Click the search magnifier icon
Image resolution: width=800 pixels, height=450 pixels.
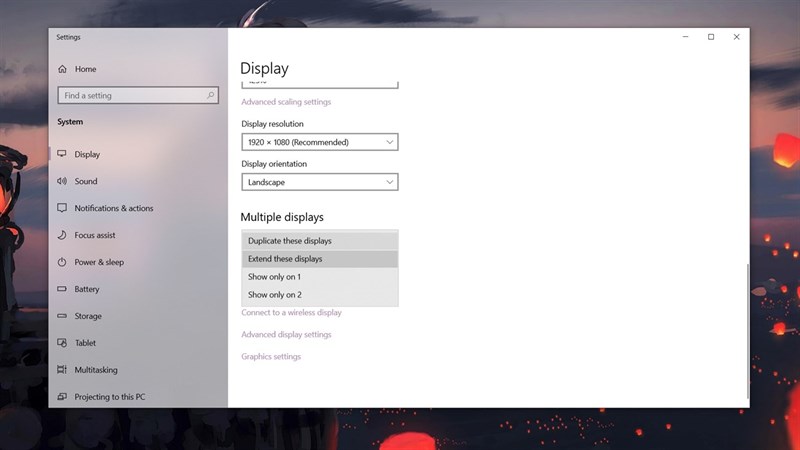[210, 95]
